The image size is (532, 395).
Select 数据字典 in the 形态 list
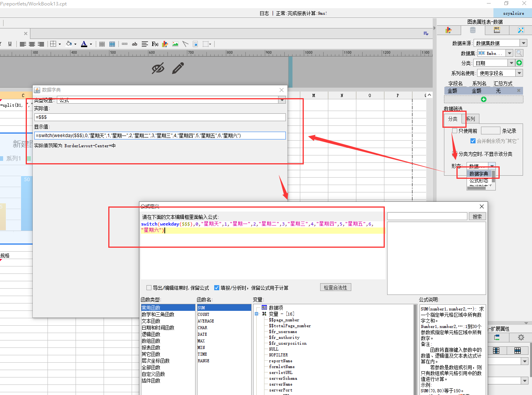coord(479,174)
